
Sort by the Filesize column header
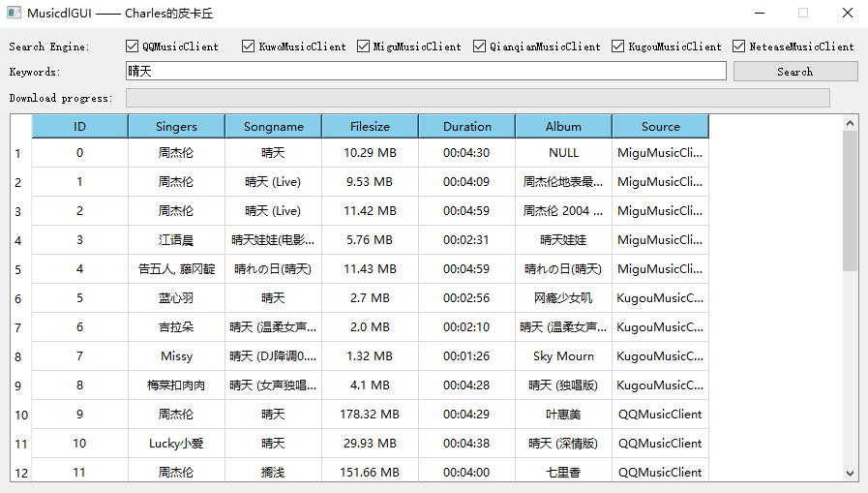(x=370, y=126)
